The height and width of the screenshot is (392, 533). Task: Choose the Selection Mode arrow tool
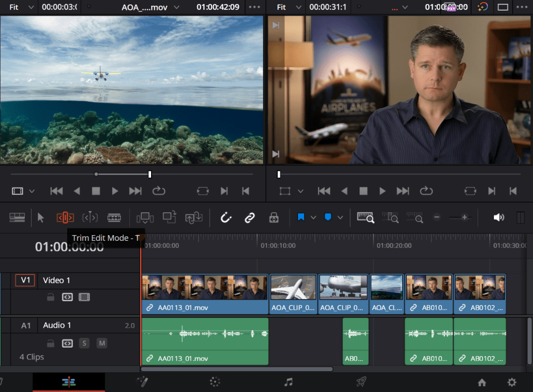[x=41, y=218]
